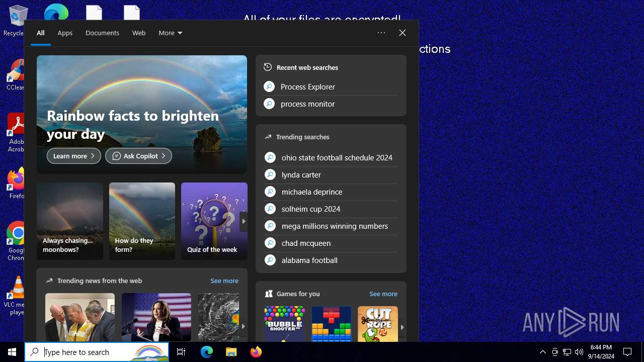This screenshot has width=644, height=362.
Task: Select the Adobe Acrobat desktop shortcut
Action: [x=16, y=133]
